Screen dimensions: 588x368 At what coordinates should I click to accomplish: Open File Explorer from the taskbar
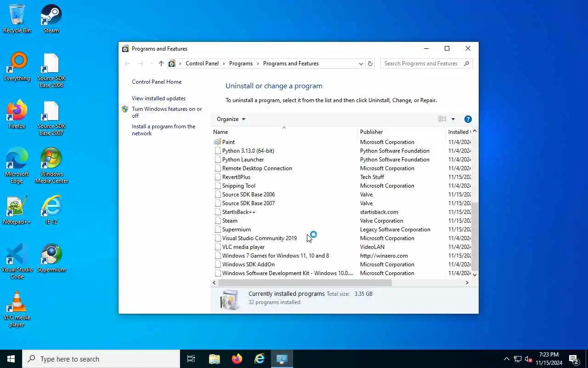(x=215, y=359)
